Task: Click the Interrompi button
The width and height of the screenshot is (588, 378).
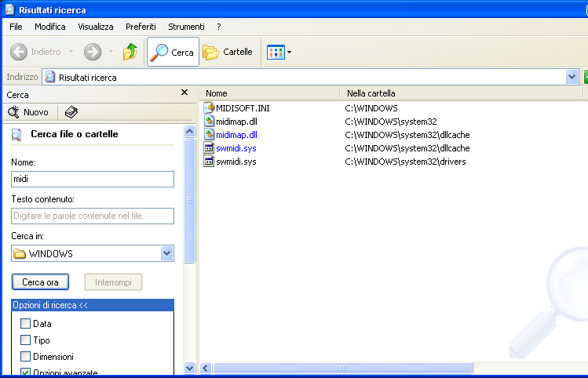Action: 113,282
